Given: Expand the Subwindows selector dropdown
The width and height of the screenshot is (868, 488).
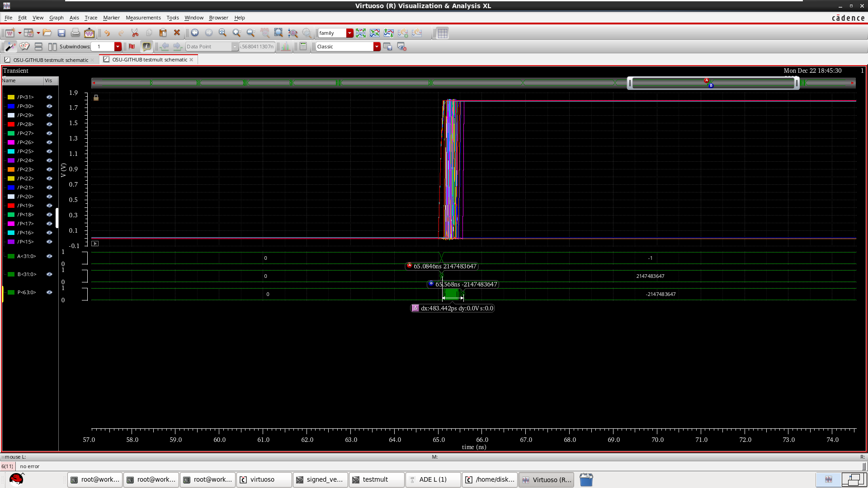Looking at the screenshot, I should (x=118, y=47).
